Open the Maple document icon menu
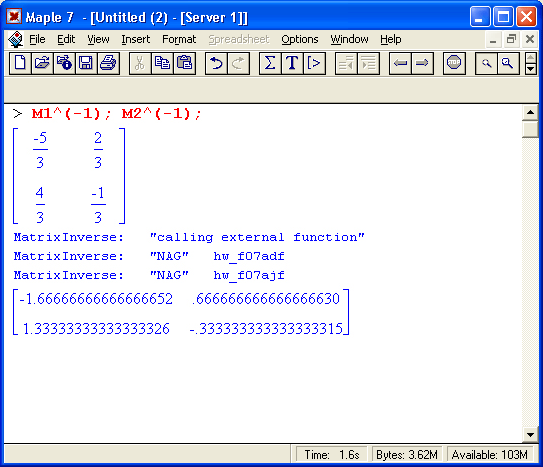The width and height of the screenshot is (543, 467). (x=15, y=39)
